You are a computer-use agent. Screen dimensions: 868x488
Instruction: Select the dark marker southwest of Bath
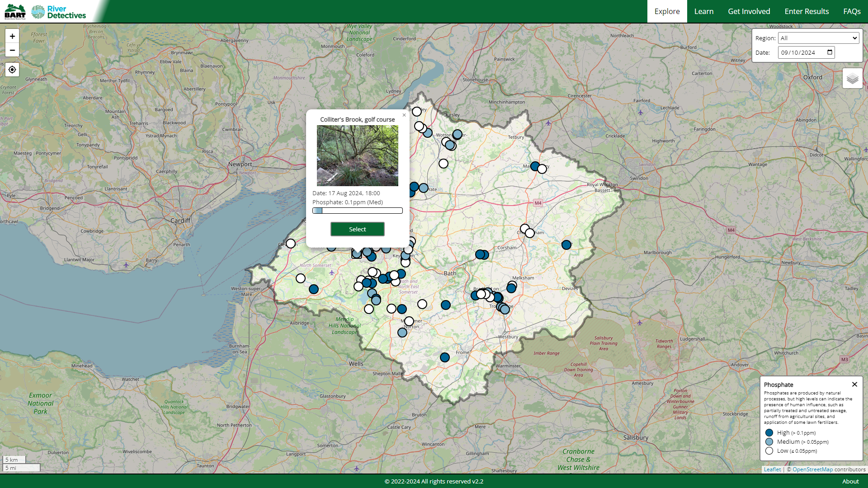click(446, 305)
